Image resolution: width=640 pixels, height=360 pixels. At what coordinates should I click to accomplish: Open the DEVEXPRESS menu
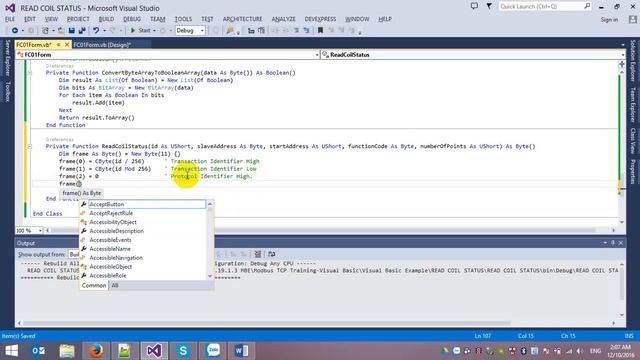coord(320,19)
